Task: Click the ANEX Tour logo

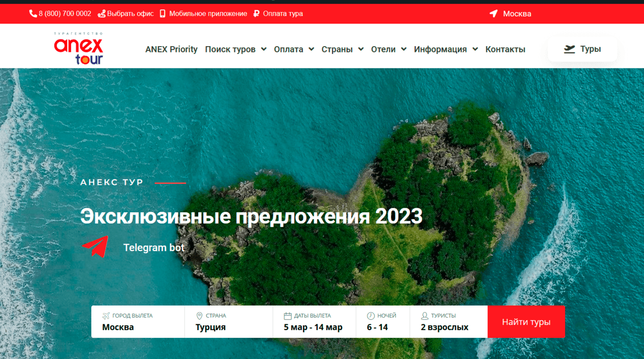Action: [x=78, y=47]
